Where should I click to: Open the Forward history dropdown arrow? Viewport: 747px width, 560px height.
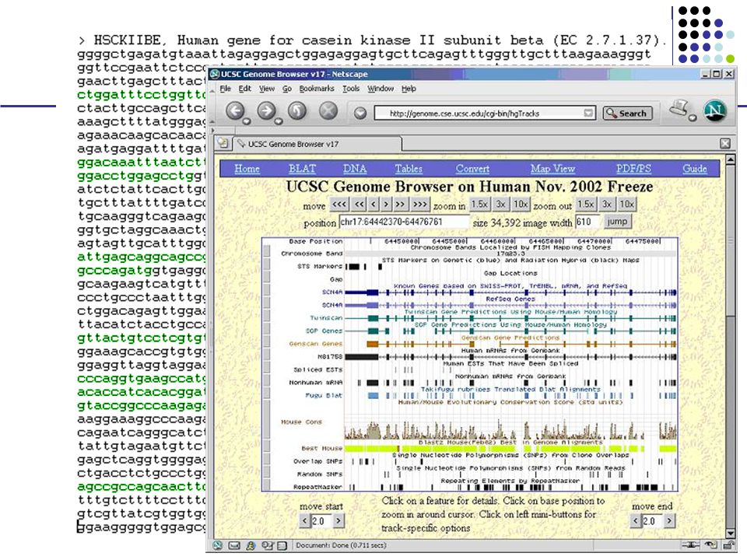coord(279,122)
